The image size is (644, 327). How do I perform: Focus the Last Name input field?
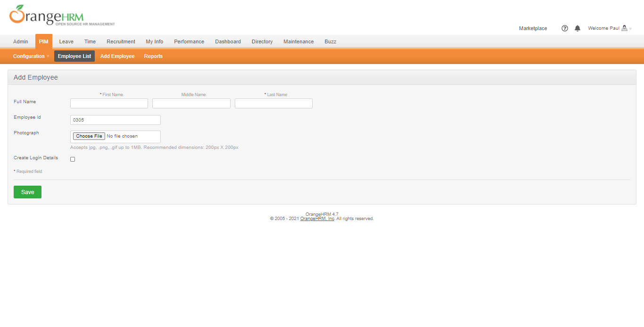coord(273,103)
